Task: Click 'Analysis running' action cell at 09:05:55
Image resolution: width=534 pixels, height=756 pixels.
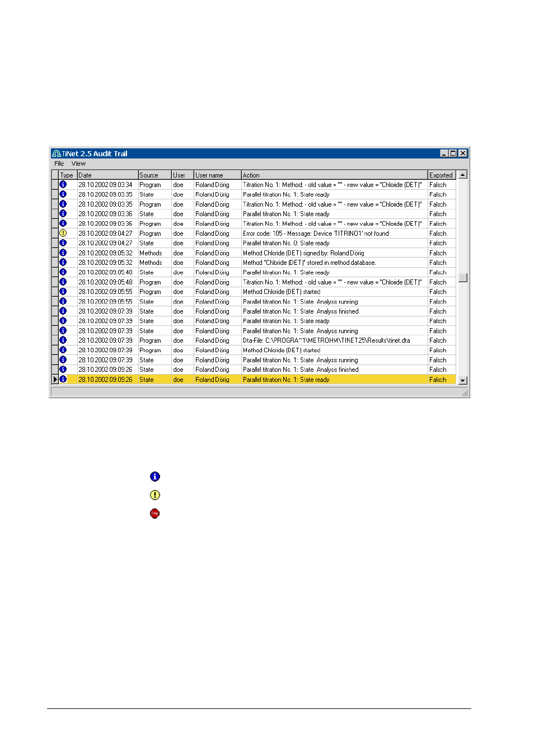Action: point(334,301)
